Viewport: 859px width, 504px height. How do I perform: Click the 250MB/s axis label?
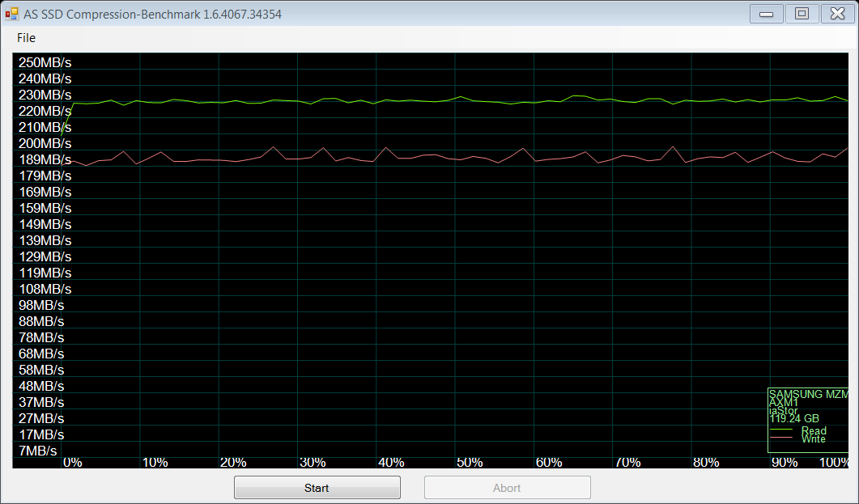[x=45, y=62]
